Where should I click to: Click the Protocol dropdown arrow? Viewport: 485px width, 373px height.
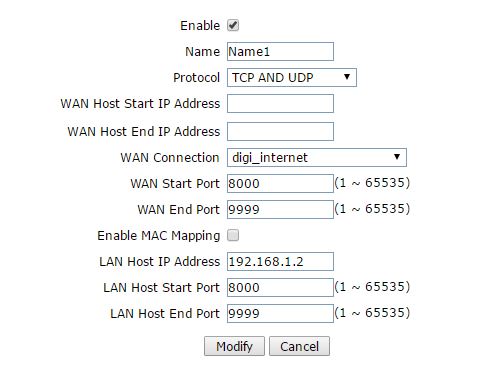click(x=347, y=77)
